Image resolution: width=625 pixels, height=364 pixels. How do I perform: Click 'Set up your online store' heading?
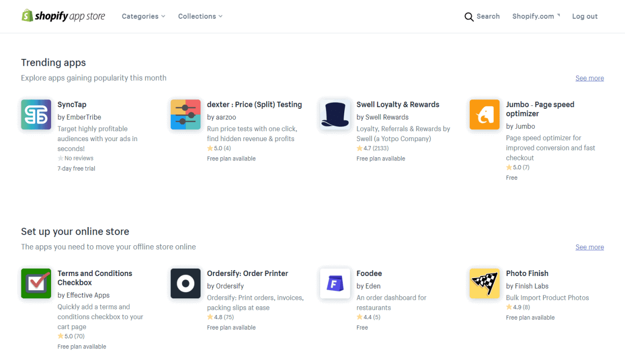pos(75,232)
